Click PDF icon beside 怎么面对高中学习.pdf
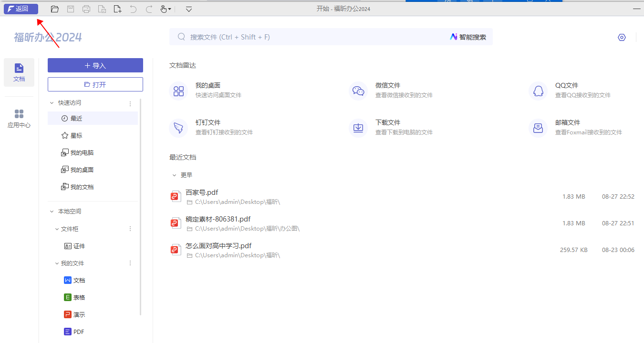The height and width of the screenshot is (343, 644). point(176,250)
